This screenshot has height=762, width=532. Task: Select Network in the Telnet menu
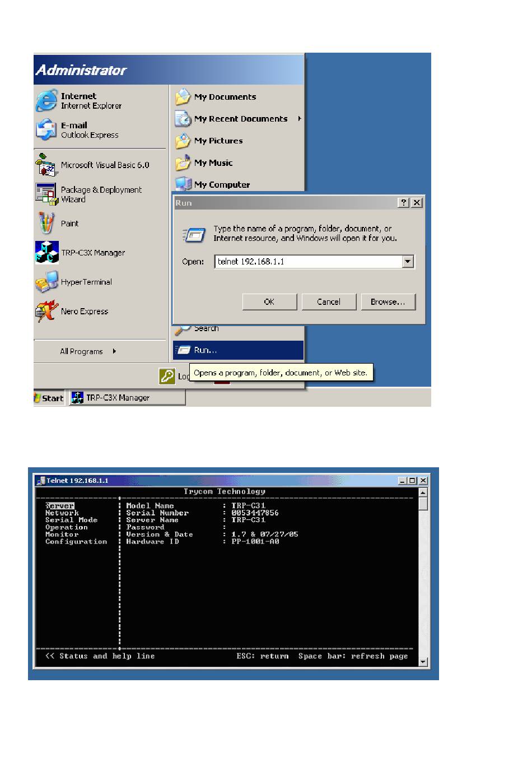pos(62,513)
